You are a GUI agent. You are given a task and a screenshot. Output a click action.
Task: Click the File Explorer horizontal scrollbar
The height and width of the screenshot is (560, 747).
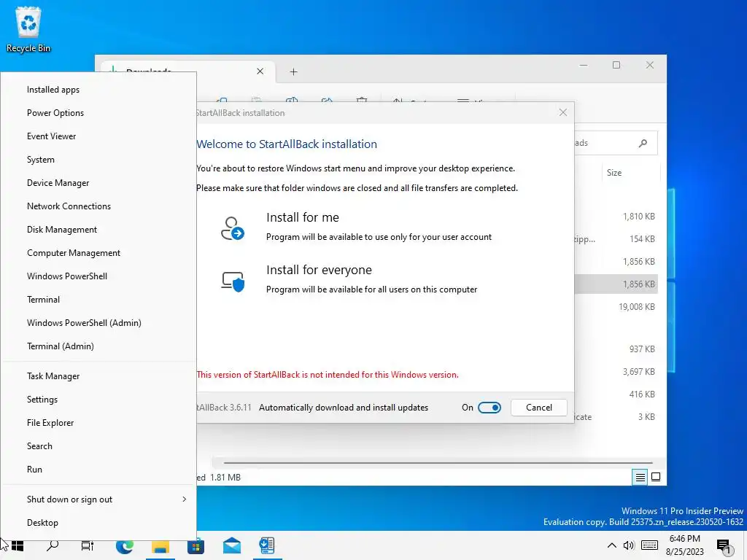(438, 462)
